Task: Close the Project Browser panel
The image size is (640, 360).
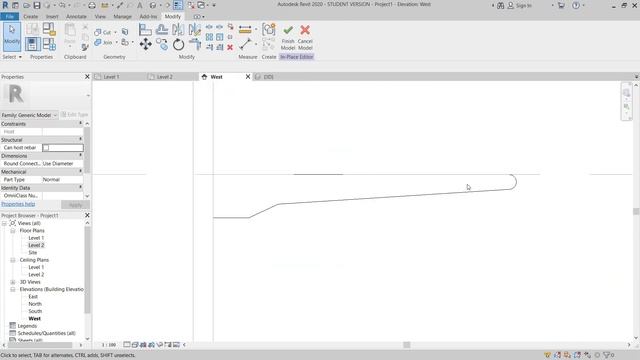Action: [87, 215]
